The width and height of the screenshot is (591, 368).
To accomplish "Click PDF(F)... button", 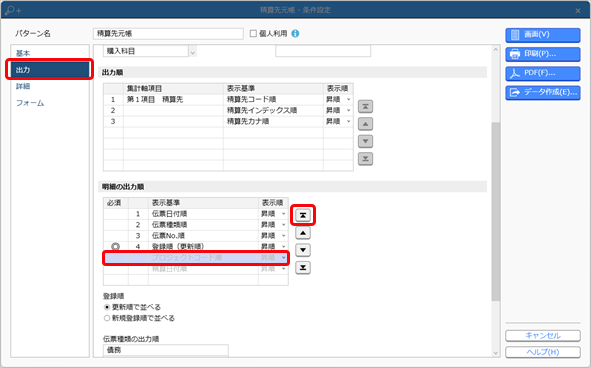I will click(x=543, y=73).
